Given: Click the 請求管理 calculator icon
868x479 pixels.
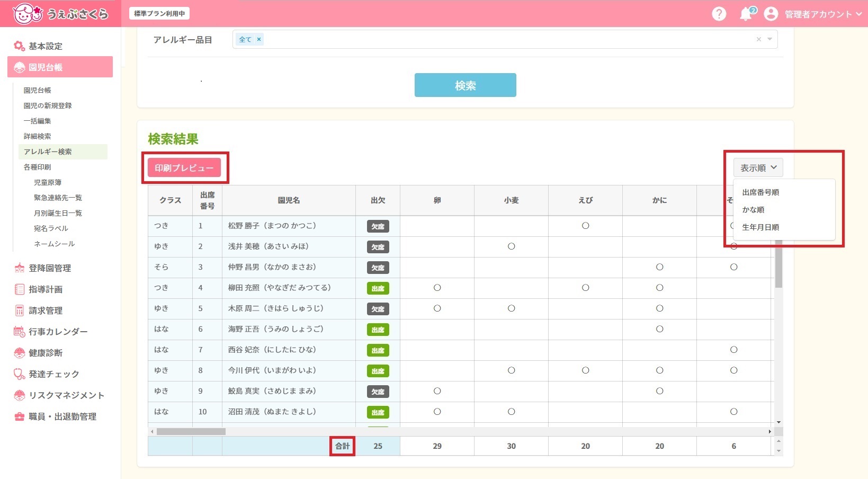Looking at the screenshot, I should point(19,311).
